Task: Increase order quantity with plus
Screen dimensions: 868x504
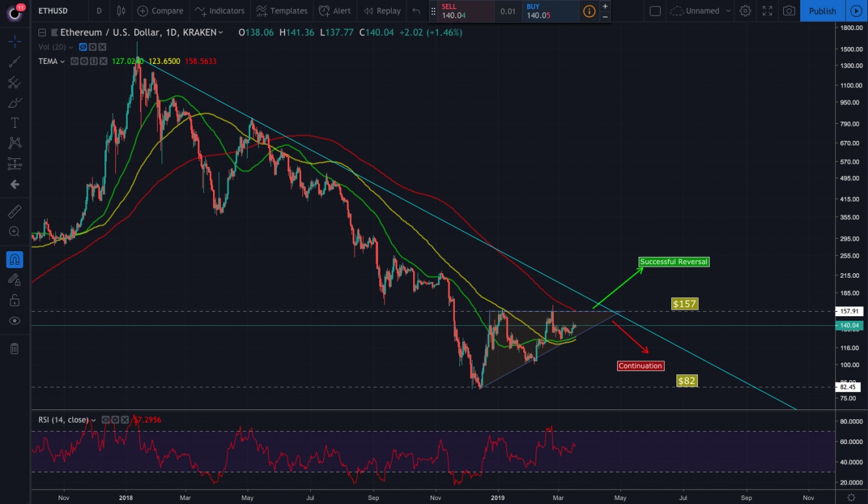Action: coord(605,6)
